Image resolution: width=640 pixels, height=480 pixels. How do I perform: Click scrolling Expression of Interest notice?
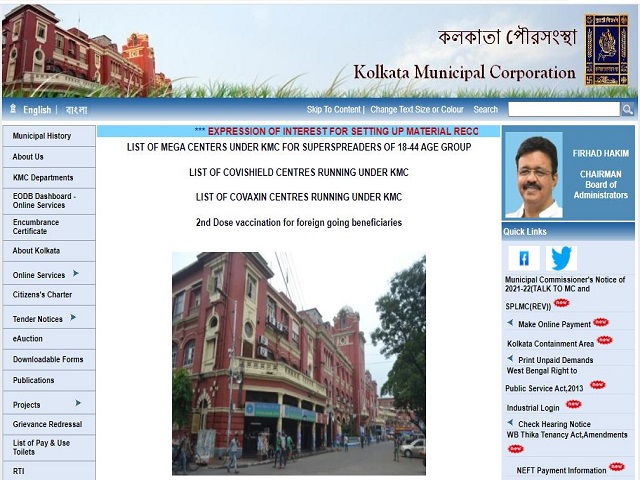tap(337, 131)
